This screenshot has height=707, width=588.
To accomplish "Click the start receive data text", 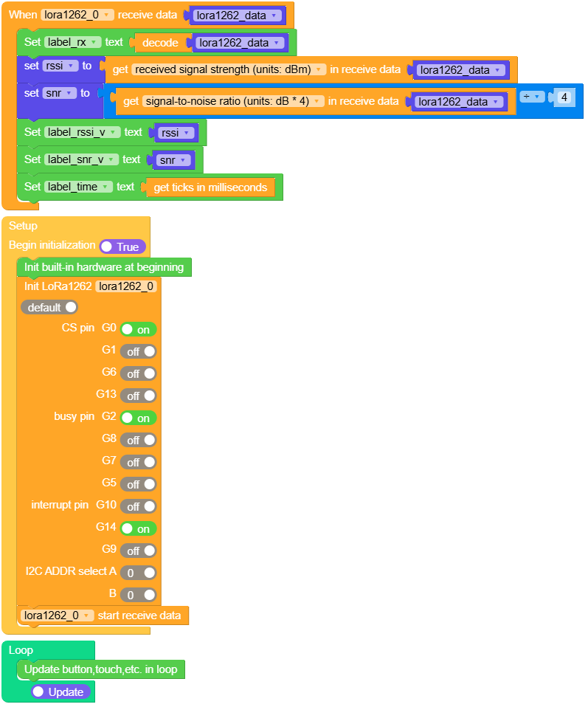I will pyautogui.click(x=139, y=615).
